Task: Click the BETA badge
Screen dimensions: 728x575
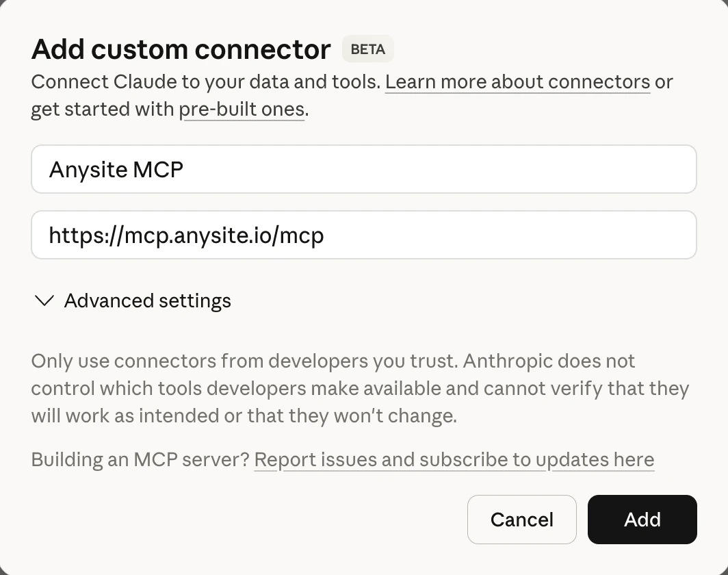Action: coord(367,49)
